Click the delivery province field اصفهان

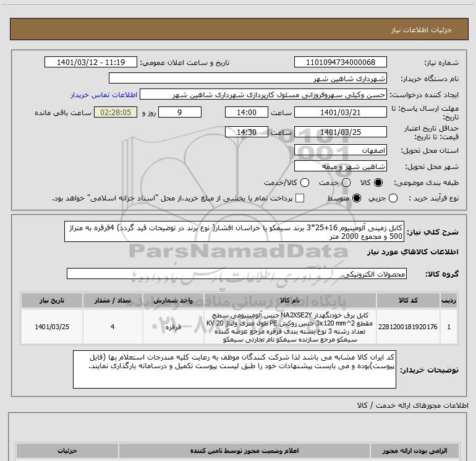point(340,150)
